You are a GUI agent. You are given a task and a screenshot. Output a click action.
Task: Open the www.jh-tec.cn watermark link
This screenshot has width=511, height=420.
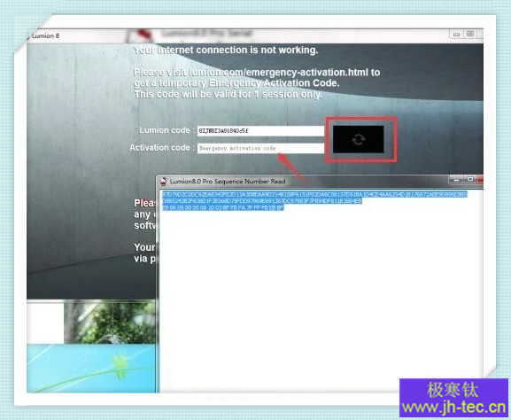pyautogui.click(x=454, y=408)
